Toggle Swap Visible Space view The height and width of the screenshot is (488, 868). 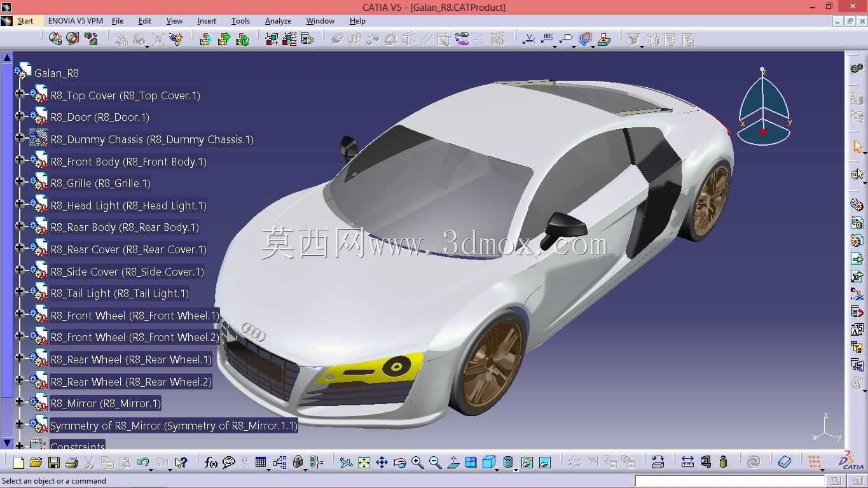[544, 463]
